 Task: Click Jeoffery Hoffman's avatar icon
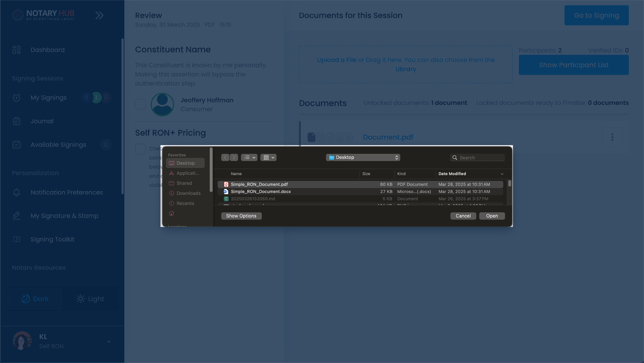coord(162,104)
